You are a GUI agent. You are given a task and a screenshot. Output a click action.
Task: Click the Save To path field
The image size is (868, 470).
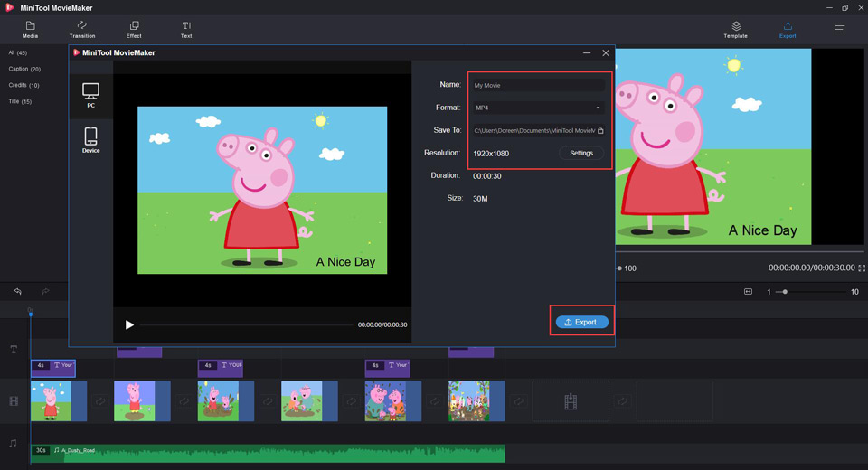[x=534, y=131]
